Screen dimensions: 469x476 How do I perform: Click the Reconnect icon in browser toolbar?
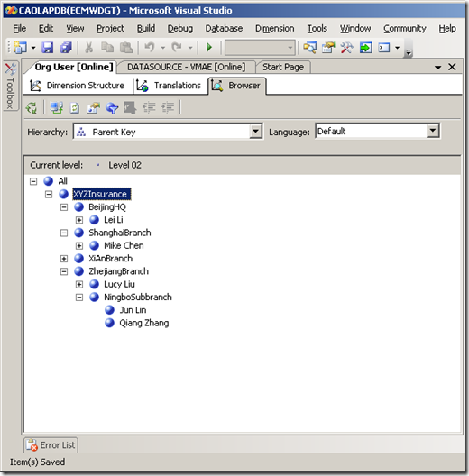point(57,107)
